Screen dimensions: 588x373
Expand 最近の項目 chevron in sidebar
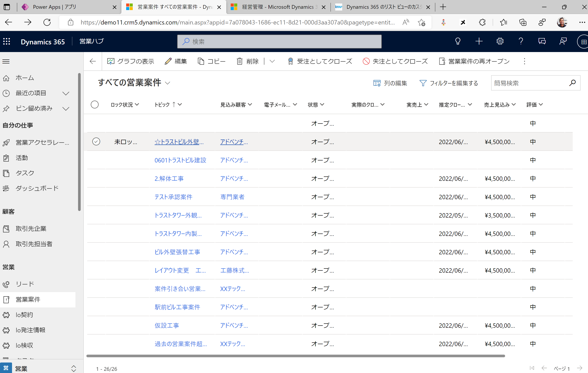[x=66, y=93]
